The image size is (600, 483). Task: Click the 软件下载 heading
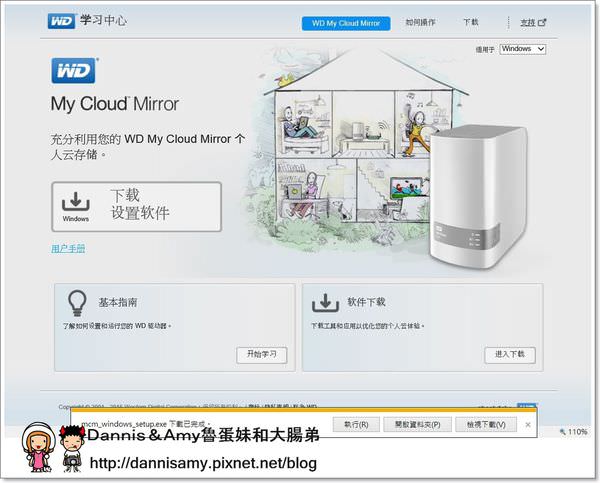(366, 302)
